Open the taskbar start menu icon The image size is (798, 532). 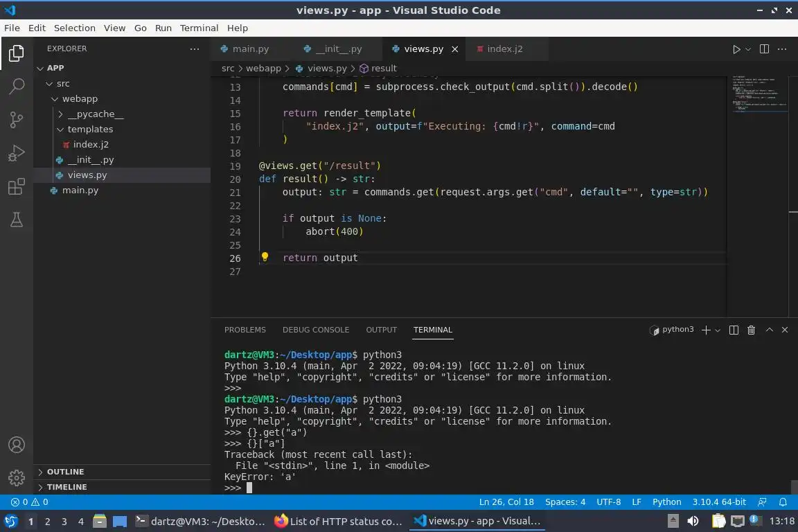[10, 521]
